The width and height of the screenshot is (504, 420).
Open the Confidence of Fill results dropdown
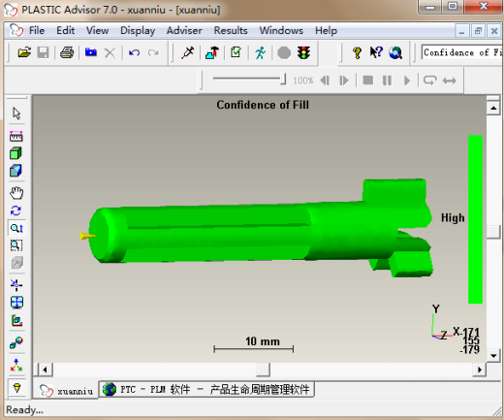[x=461, y=52]
